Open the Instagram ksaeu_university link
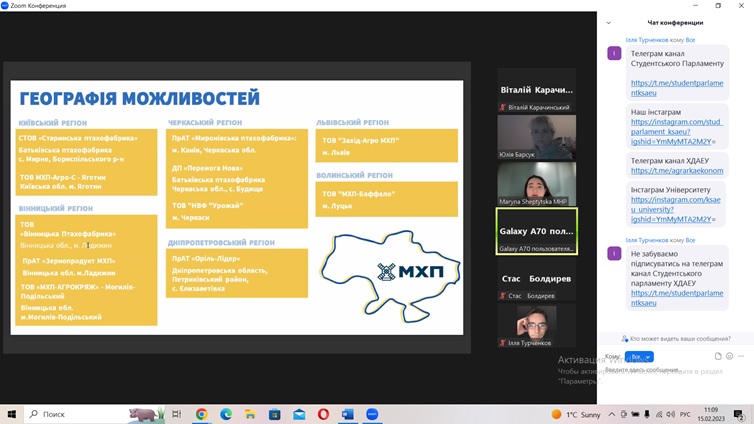The image size is (754, 424). click(676, 210)
